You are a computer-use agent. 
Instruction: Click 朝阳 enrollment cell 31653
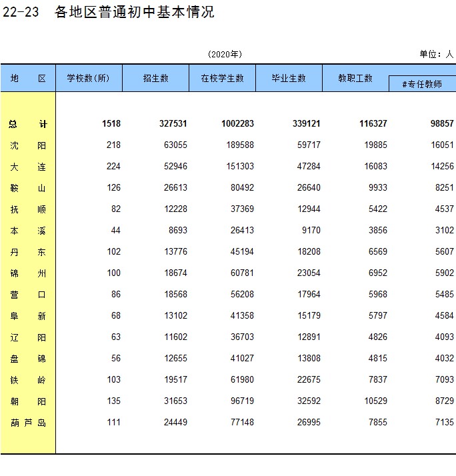click(175, 401)
